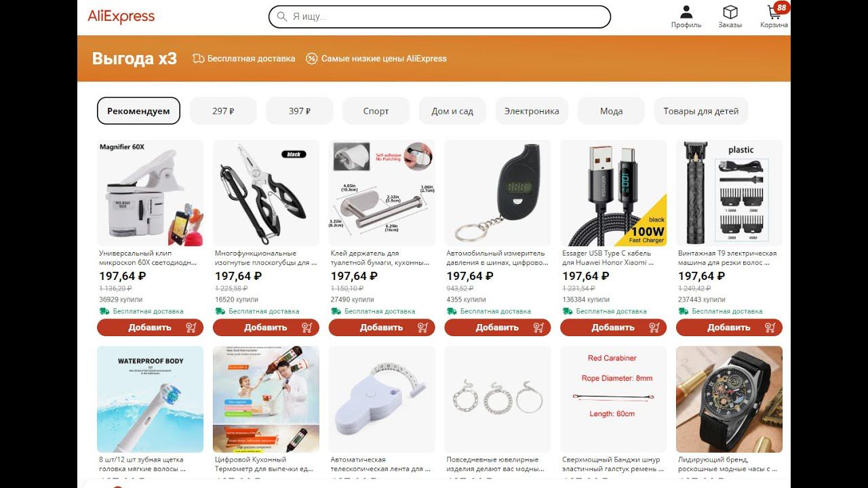Add the Essager USB cable to cart
The height and width of the screenshot is (488, 868).
[x=613, y=327]
